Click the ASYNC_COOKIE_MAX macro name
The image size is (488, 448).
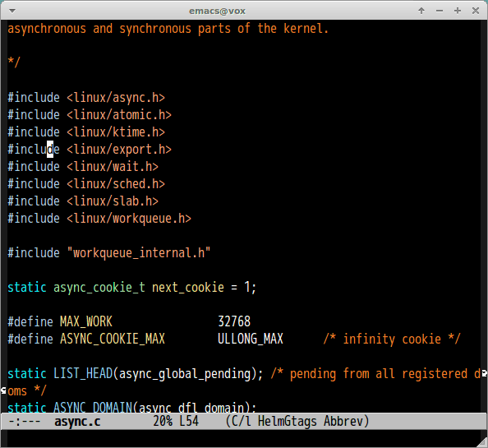coord(113,339)
